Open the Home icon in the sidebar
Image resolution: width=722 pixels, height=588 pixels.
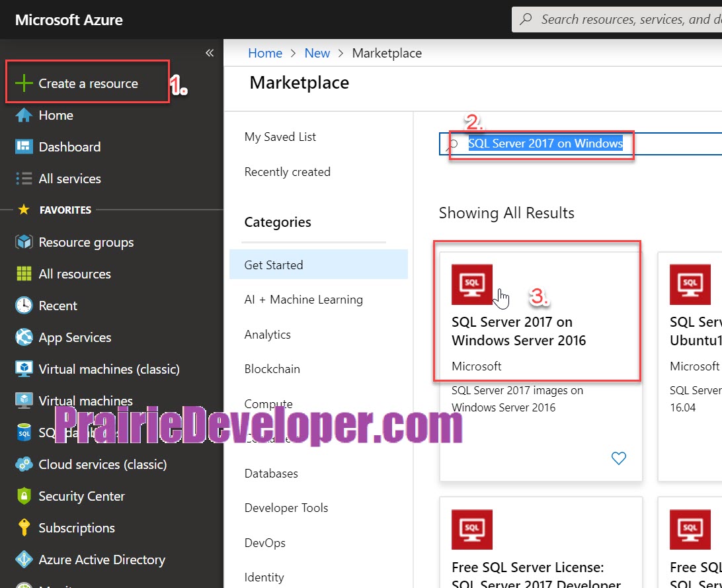pyautogui.click(x=24, y=115)
